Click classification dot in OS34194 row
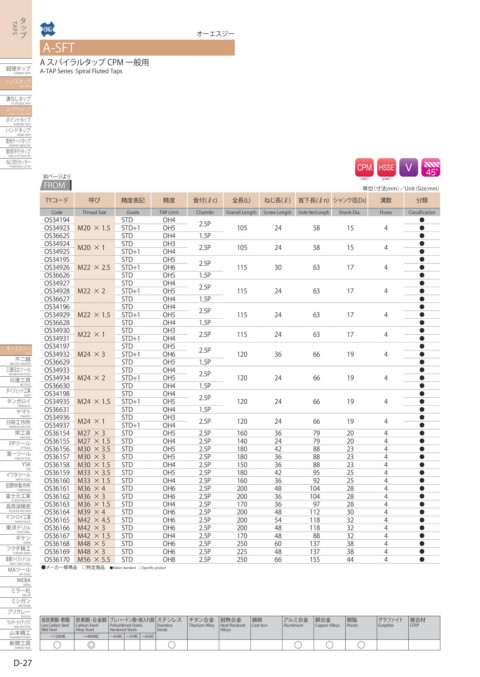The image size is (480, 677). [422, 220]
